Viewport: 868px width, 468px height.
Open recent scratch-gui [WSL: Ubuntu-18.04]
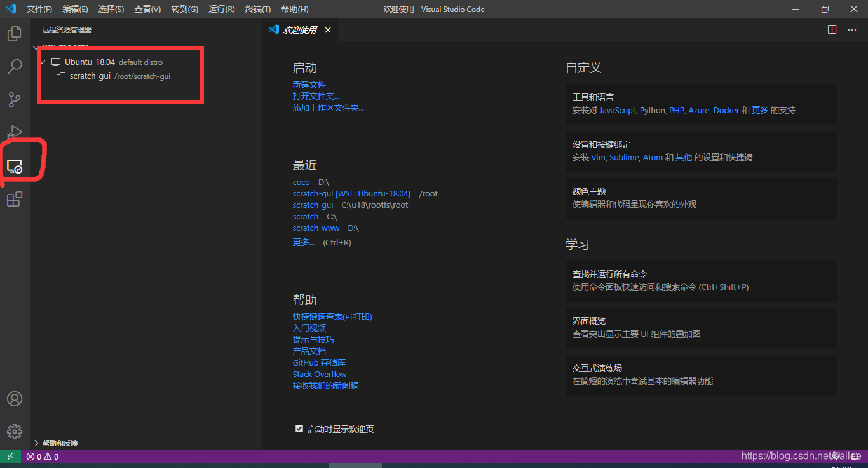[x=351, y=193]
